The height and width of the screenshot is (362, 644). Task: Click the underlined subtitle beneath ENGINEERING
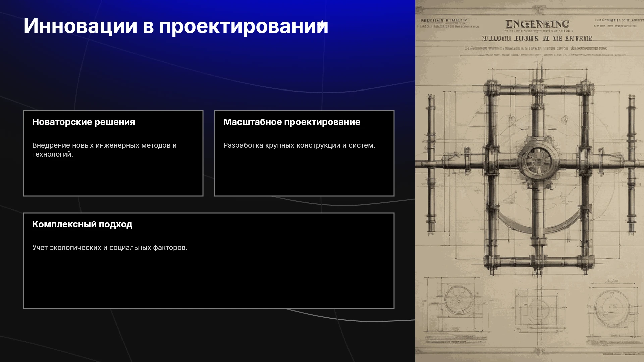point(537,38)
